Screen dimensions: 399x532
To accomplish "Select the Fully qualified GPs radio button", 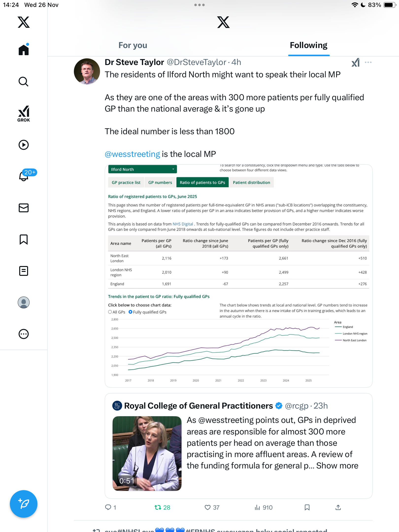I will [131, 312].
